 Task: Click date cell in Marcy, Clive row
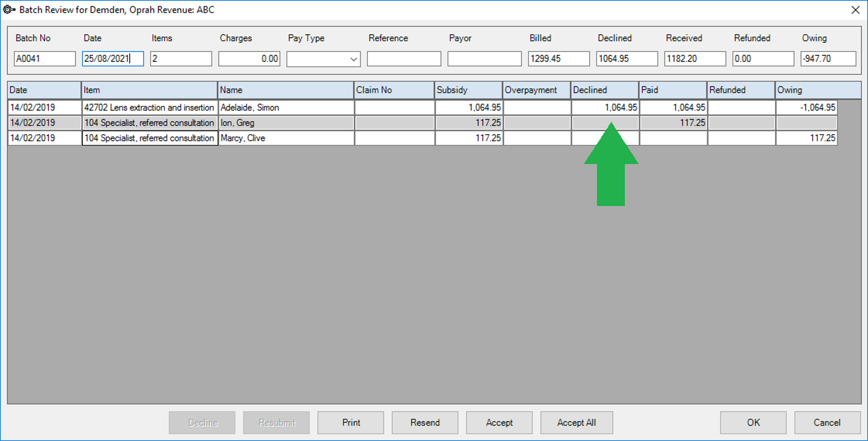pos(44,138)
